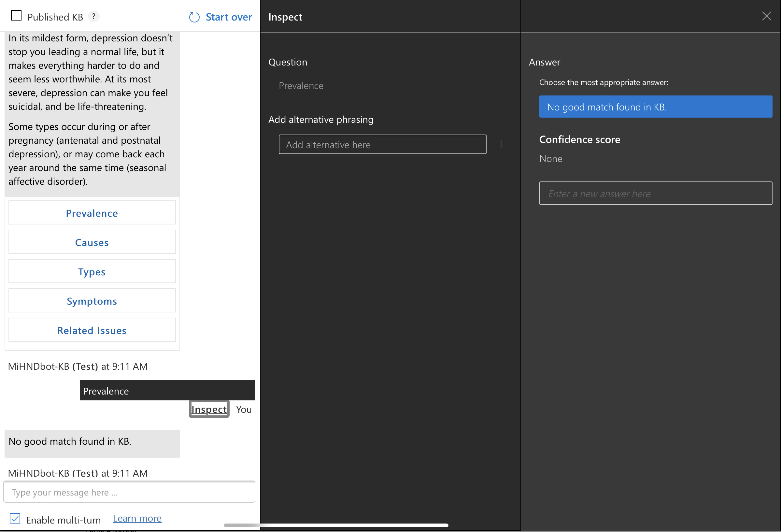Select the Prevalence follow-up prompt

(92, 213)
